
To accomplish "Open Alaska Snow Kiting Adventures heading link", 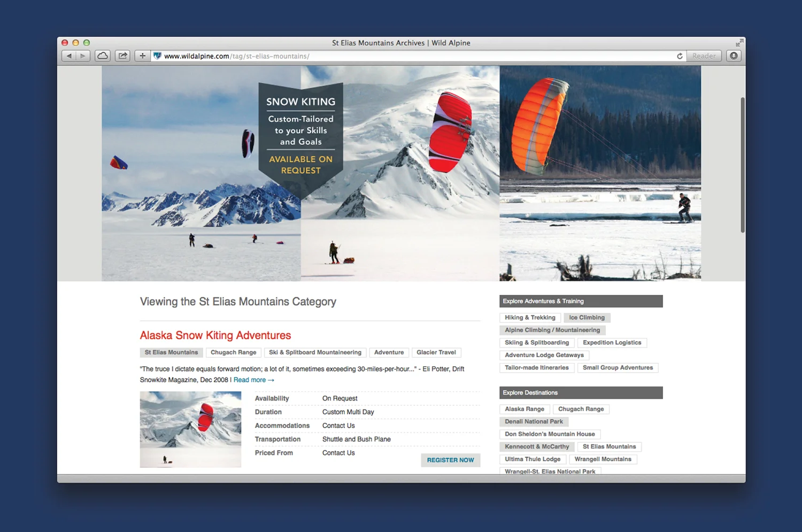I will (x=215, y=335).
